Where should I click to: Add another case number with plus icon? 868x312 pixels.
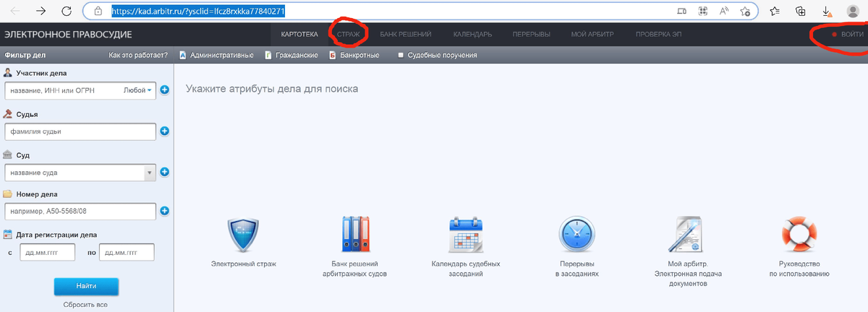coord(164,211)
